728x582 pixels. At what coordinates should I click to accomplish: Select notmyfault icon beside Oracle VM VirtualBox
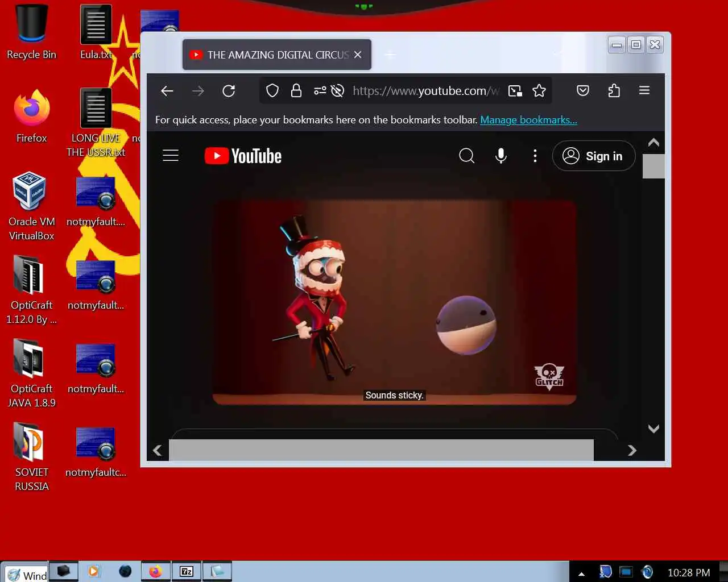click(96, 202)
